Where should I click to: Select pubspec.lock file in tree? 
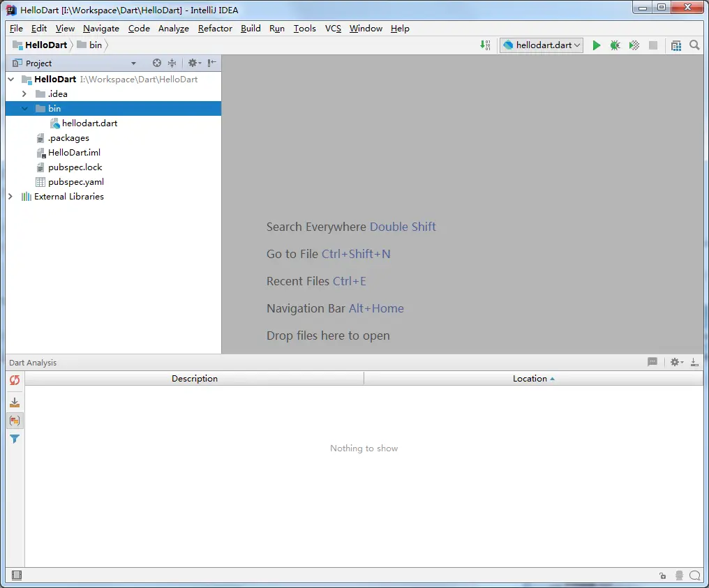click(75, 167)
